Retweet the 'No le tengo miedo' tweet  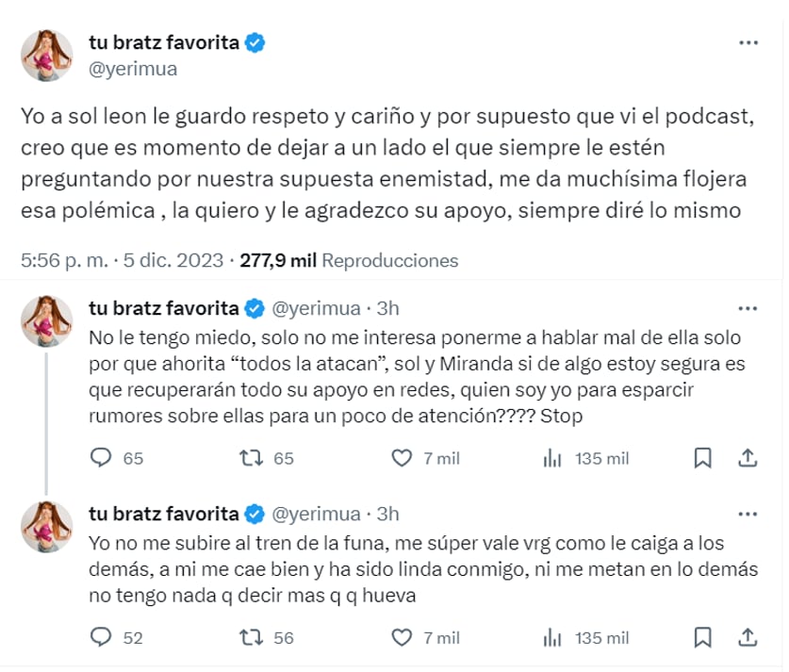(x=251, y=458)
